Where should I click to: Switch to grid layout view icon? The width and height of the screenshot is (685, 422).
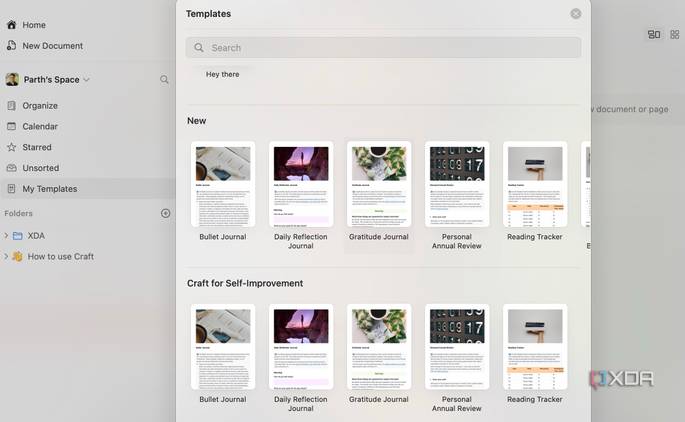click(675, 35)
